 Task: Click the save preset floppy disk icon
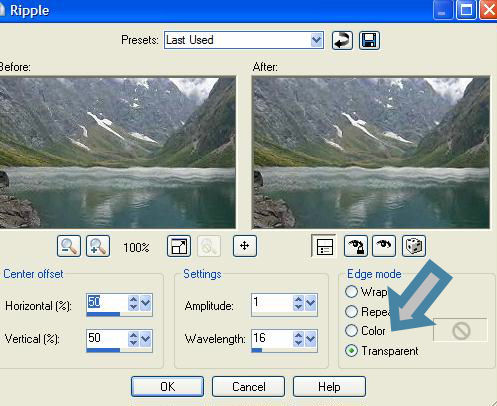point(369,41)
